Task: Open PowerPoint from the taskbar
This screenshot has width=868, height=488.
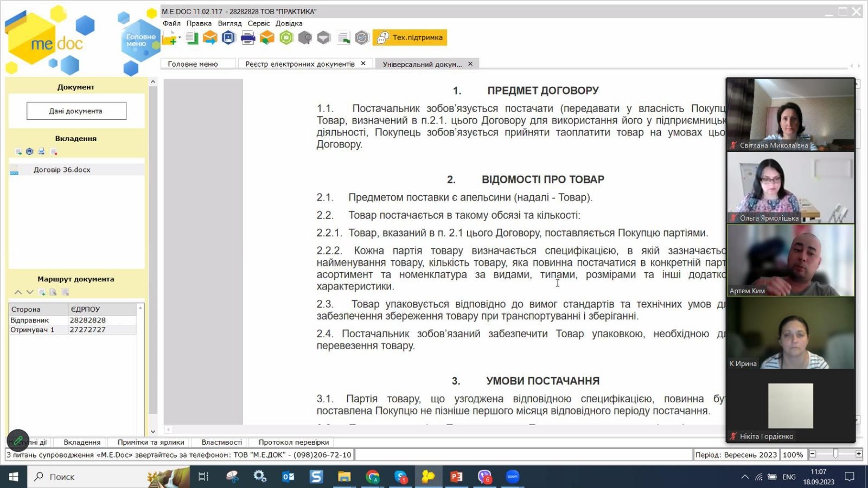Action: [456, 477]
